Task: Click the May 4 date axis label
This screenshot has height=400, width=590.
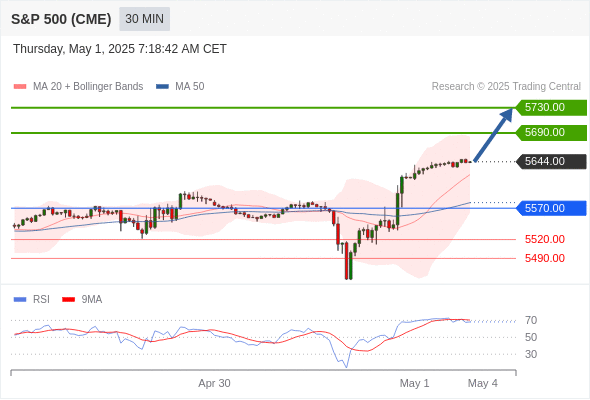Action: tap(483, 383)
